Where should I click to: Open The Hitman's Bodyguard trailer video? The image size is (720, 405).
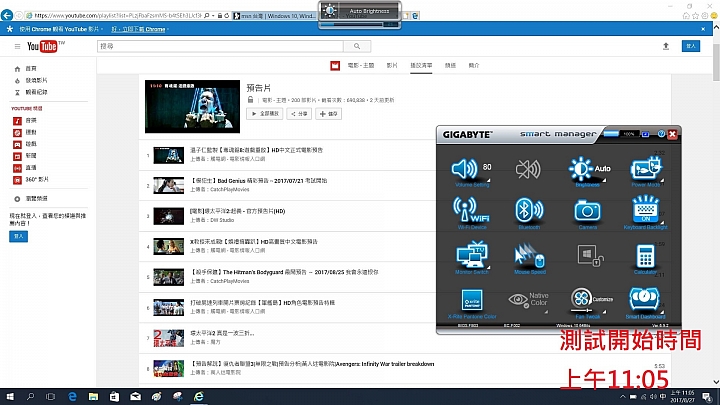284,272
